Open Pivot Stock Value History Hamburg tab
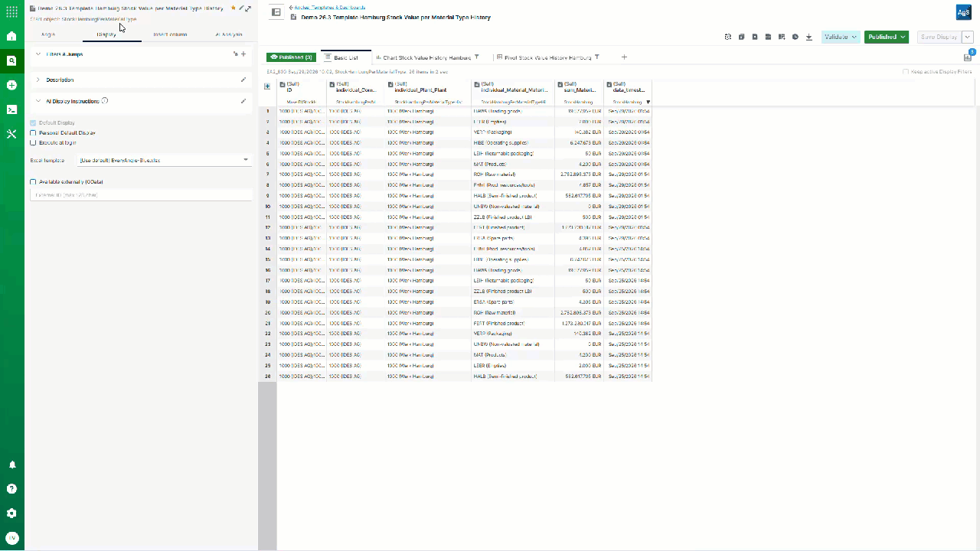The height and width of the screenshot is (551, 980). pyautogui.click(x=547, y=57)
